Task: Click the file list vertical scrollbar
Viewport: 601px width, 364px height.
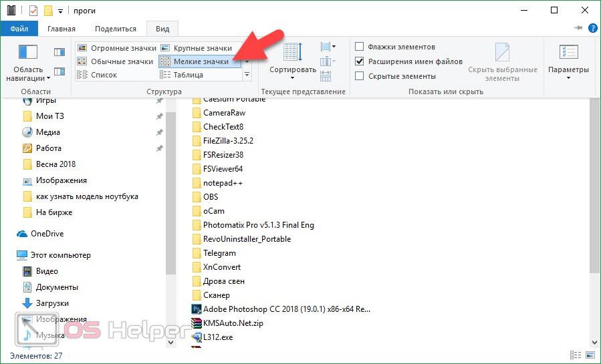Action: 594,200
